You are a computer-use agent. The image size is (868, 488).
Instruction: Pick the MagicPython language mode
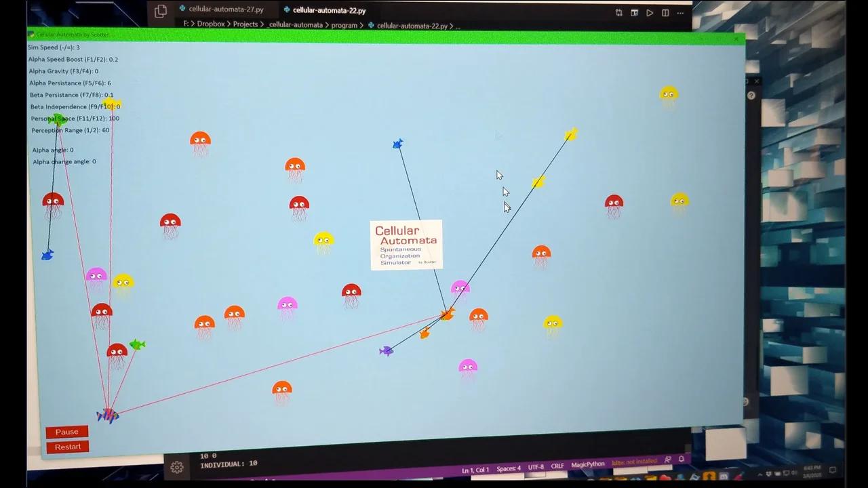coord(588,464)
